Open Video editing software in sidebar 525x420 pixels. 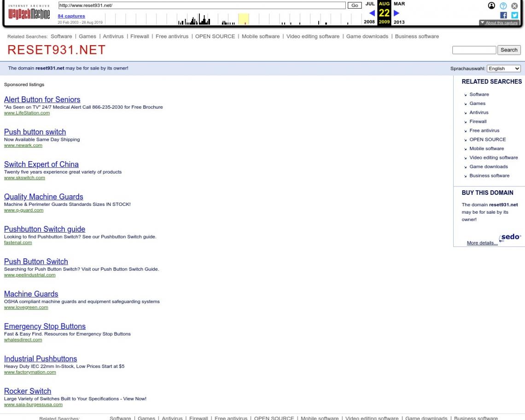click(x=494, y=158)
